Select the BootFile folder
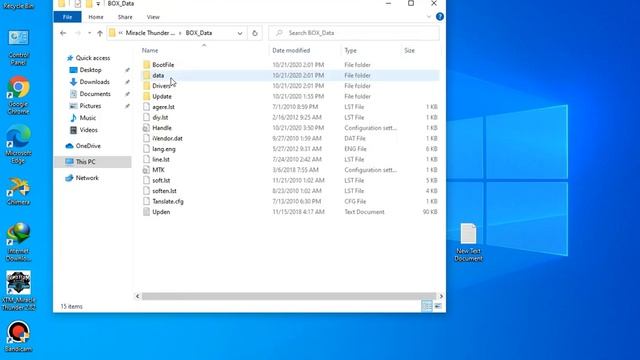Viewport: 640px width, 360px height. tap(163, 64)
